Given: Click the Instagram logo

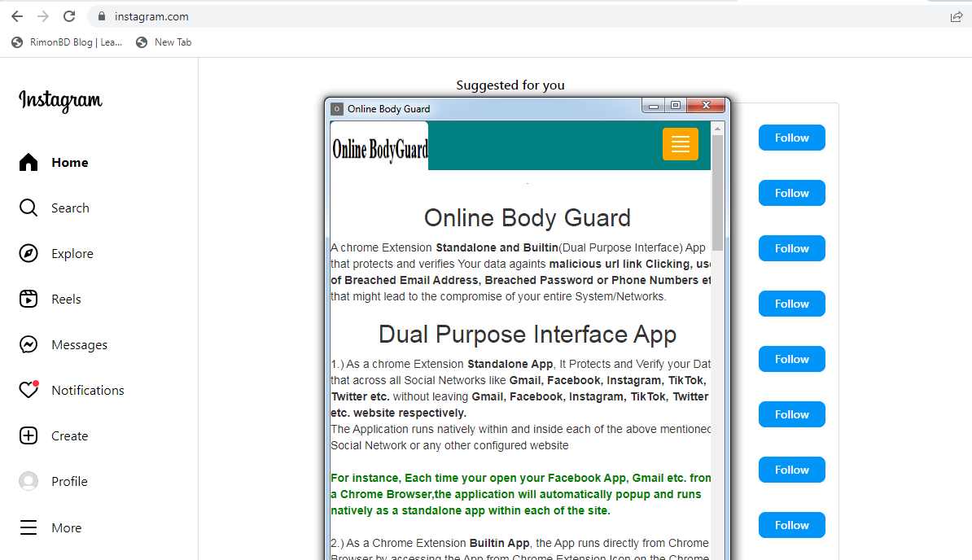Looking at the screenshot, I should click(x=60, y=100).
